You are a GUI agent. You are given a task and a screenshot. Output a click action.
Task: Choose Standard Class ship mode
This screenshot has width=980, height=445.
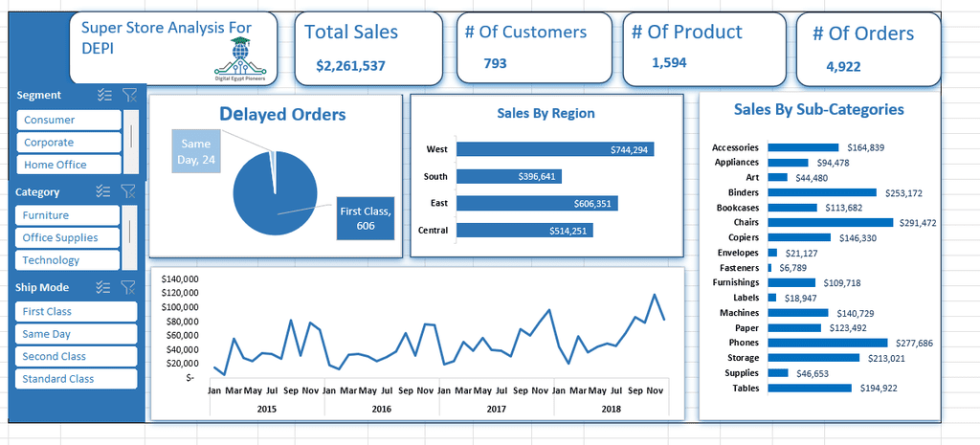click(76, 379)
